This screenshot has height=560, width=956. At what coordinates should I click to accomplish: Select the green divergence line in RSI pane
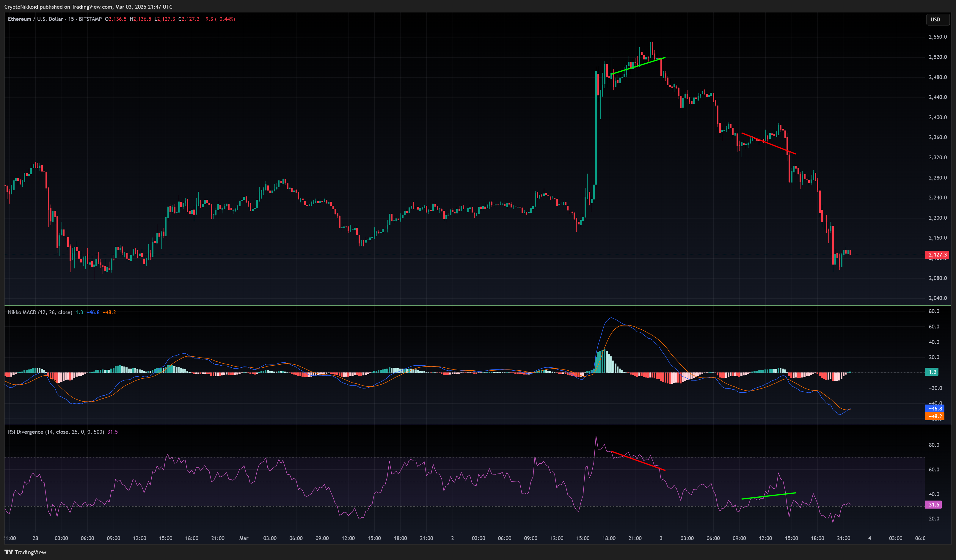pyautogui.click(x=768, y=496)
